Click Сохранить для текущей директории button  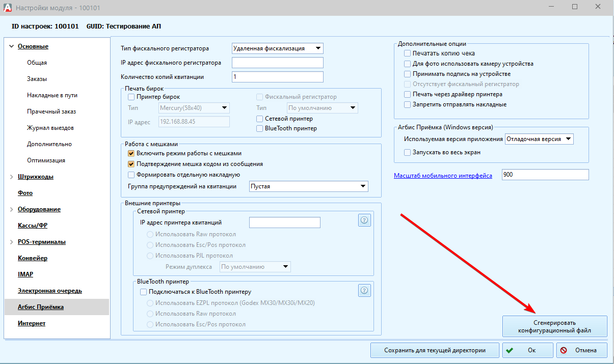(x=434, y=350)
